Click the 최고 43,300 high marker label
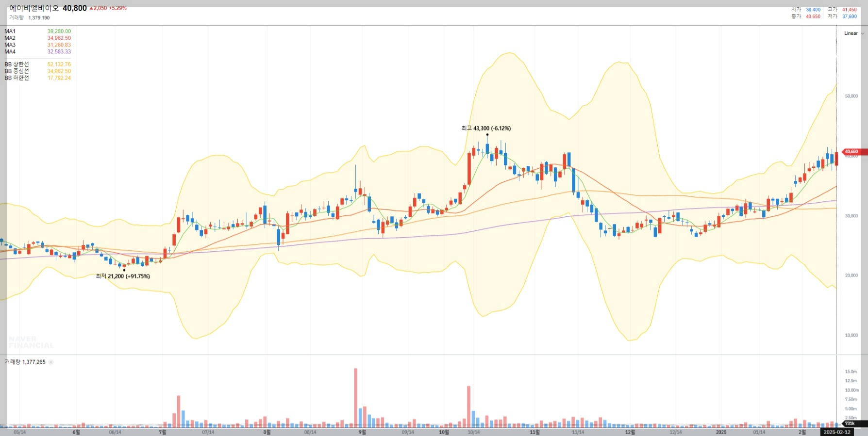Image resolution: width=868 pixels, height=436 pixels. (486, 129)
